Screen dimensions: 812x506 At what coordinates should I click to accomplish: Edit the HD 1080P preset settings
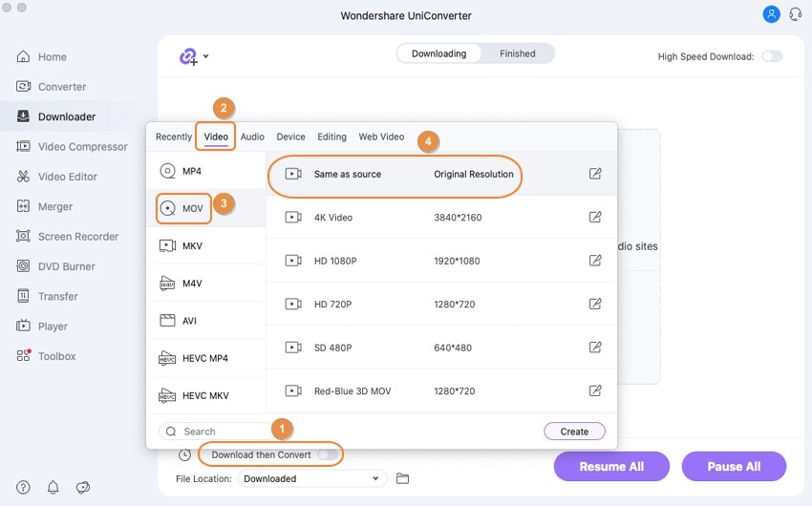coord(595,261)
